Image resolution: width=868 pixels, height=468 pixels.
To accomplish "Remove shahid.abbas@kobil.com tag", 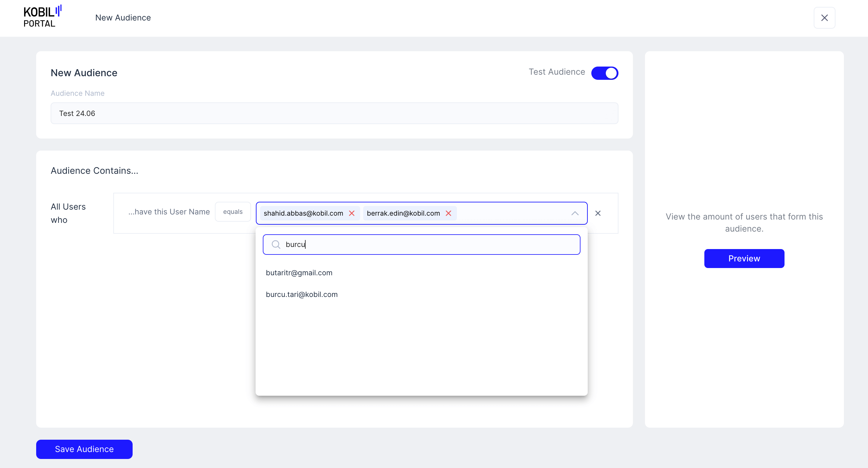I will [351, 213].
